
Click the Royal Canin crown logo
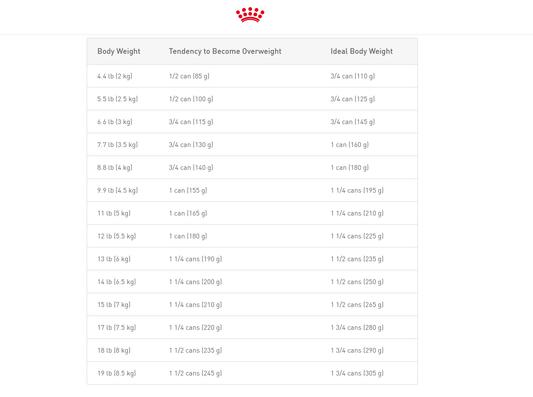click(x=250, y=15)
